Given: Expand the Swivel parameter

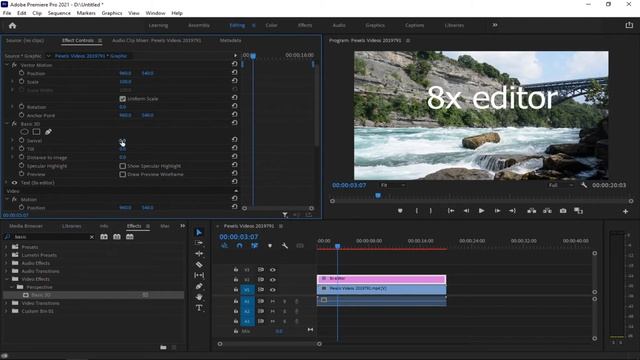Looking at the screenshot, I should tap(12, 140).
